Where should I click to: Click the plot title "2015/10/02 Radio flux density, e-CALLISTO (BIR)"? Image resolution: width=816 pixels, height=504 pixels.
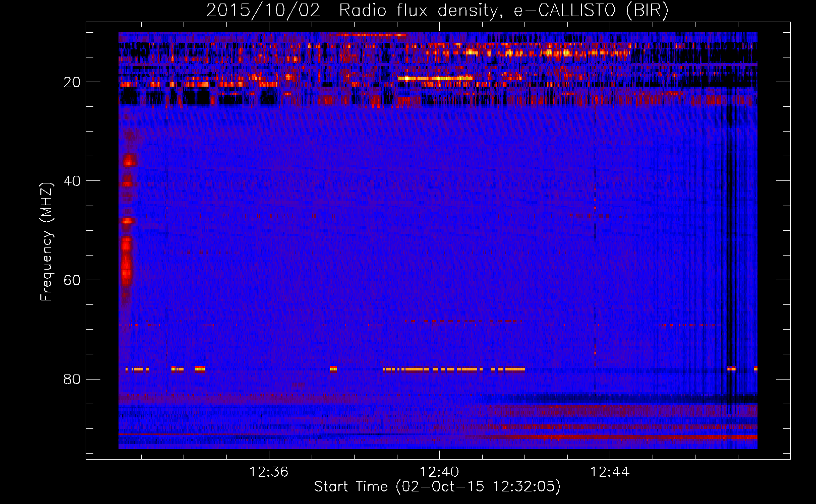click(x=437, y=10)
